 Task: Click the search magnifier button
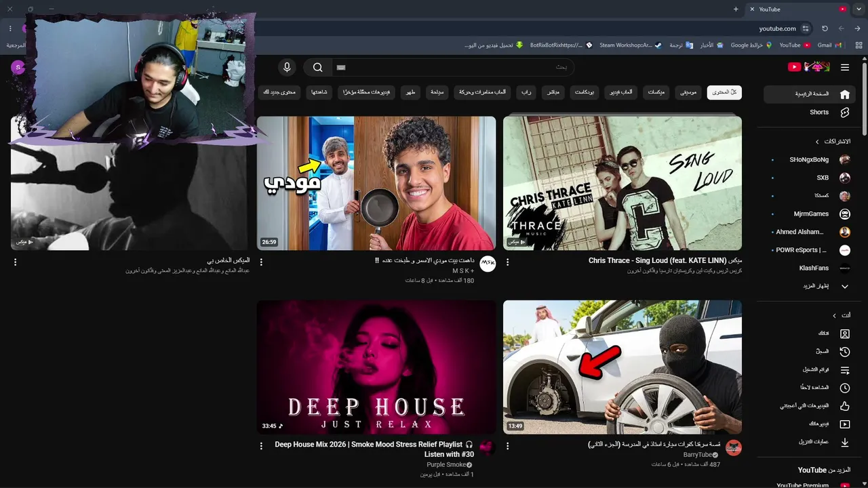pos(317,67)
